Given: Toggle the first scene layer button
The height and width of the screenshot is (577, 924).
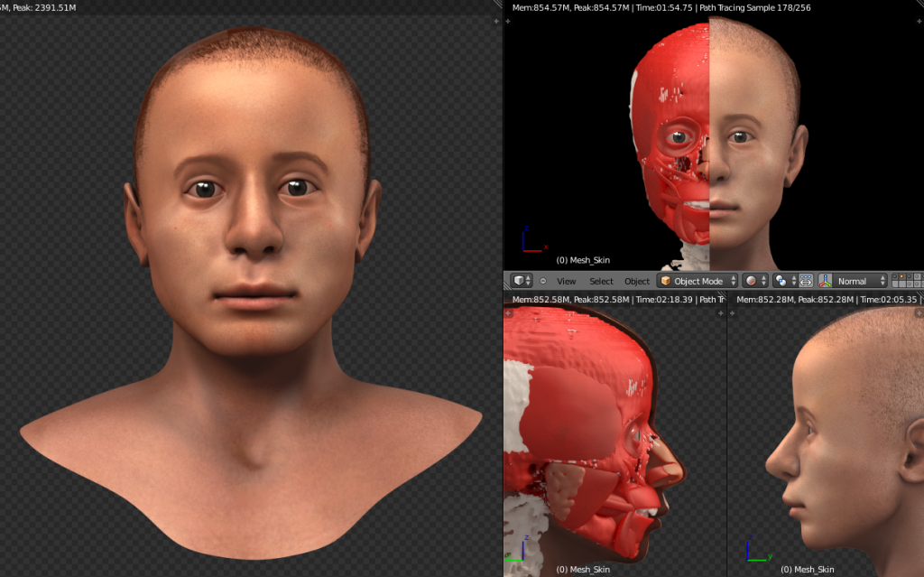Looking at the screenshot, I should pyautogui.click(x=895, y=277).
